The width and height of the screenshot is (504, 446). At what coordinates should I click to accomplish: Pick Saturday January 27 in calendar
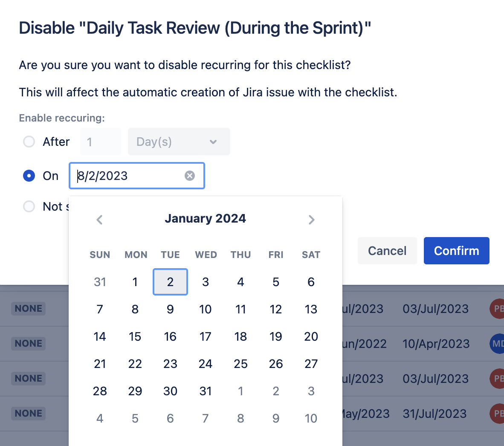point(311,364)
